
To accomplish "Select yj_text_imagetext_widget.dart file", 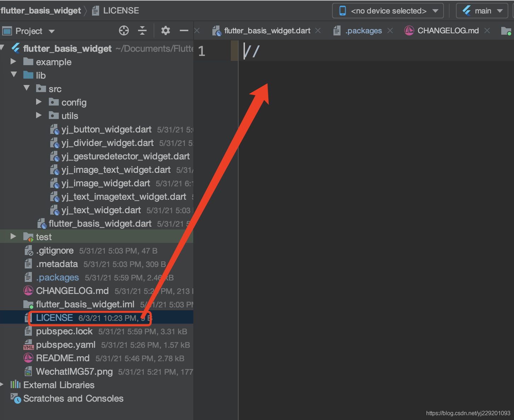I will pyautogui.click(x=124, y=197).
